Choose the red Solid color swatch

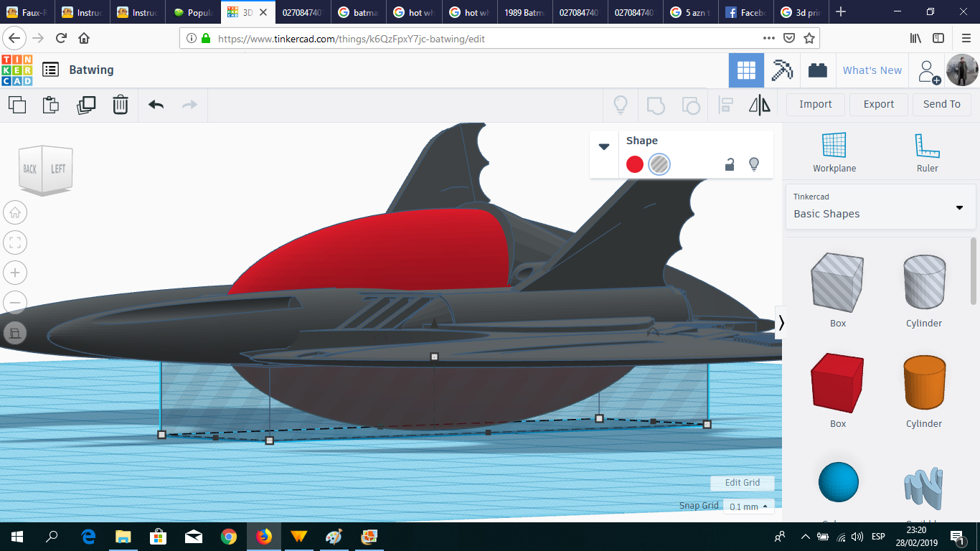(635, 164)
